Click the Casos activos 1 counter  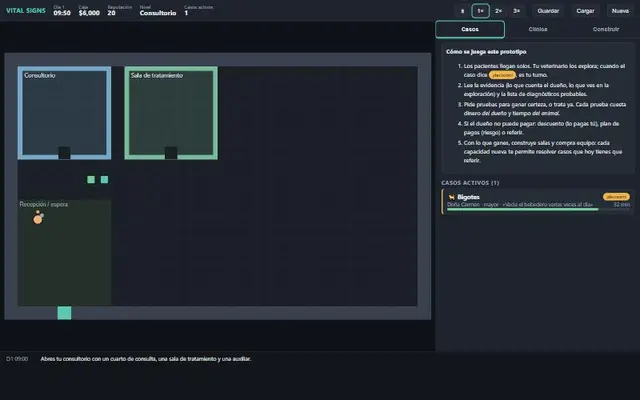point(198,11)
